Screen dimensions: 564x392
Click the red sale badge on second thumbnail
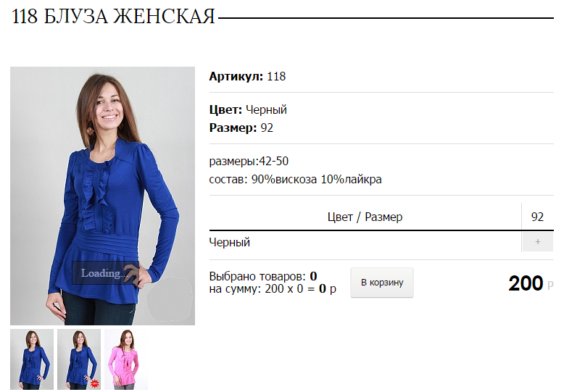(x=94, y=383)
